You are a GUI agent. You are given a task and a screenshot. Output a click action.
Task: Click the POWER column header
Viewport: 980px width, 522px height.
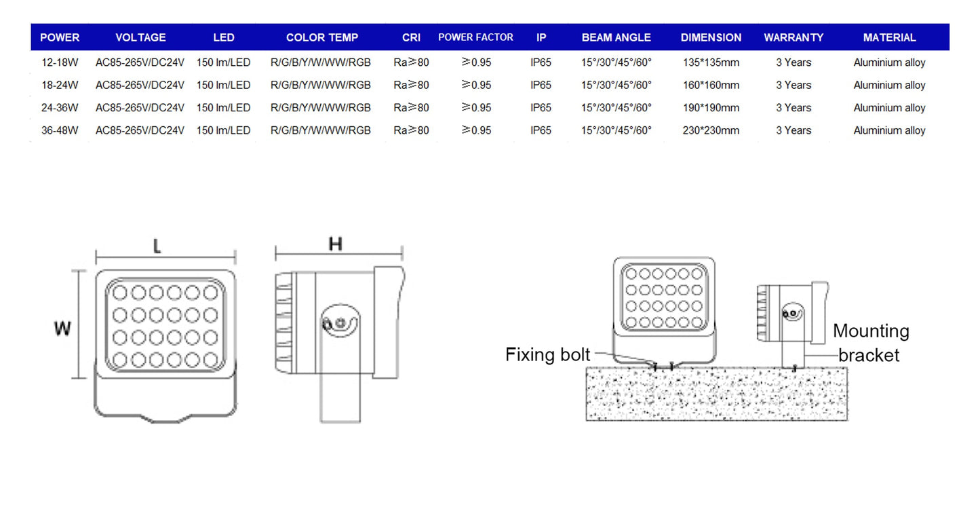pyautogui.click(x=60, y=37)
